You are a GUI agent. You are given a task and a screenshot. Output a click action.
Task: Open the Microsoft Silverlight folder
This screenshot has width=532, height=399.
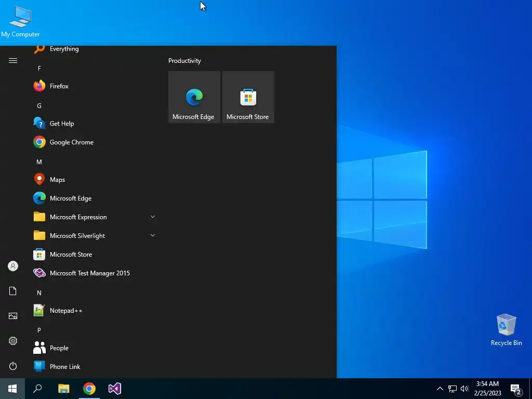[x=94, y=235]
